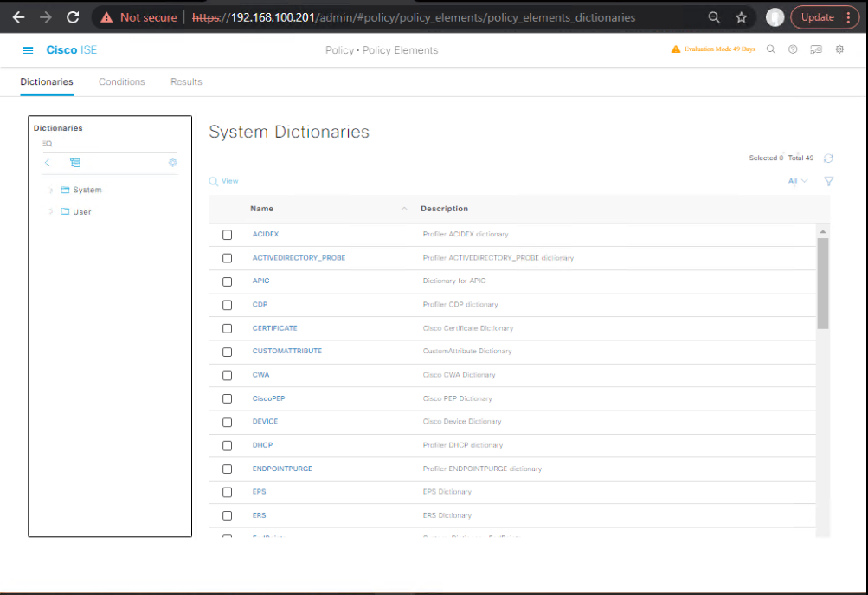Check the ACTIVEDIRECTORY_PROBE row checkbox

227,258
